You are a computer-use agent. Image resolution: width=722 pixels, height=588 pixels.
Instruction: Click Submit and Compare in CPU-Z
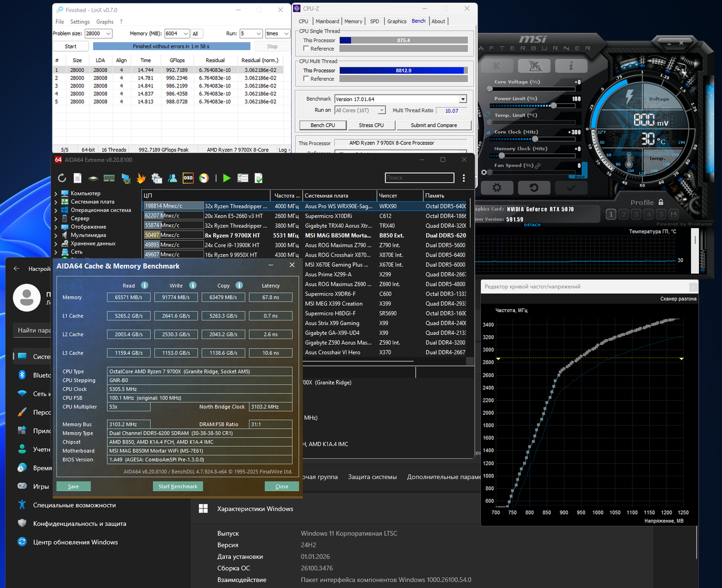[x=434, y=125]
